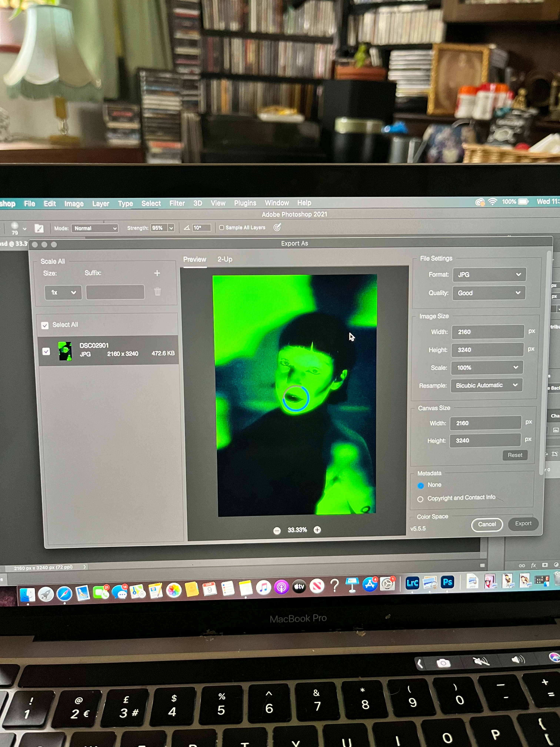The width and height of the screenshot is (560, 747).
Task: Click the Image Size Width field
Action: click(x=487, y=332)
